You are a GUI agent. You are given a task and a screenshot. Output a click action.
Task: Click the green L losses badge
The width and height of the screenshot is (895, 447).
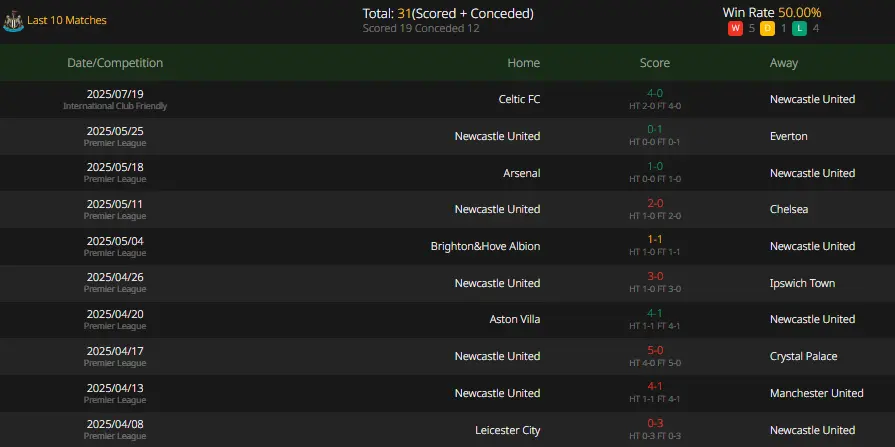(800, 28)
